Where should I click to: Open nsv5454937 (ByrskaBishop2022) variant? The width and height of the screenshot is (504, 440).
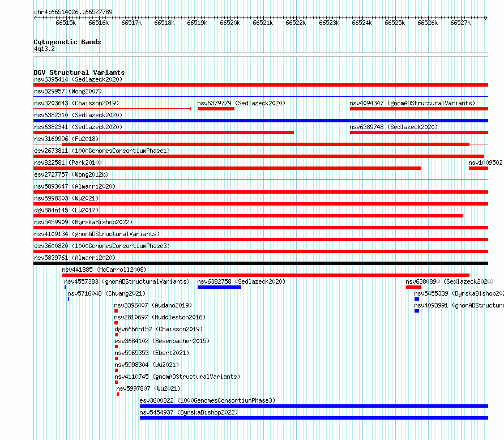(189, 412)
